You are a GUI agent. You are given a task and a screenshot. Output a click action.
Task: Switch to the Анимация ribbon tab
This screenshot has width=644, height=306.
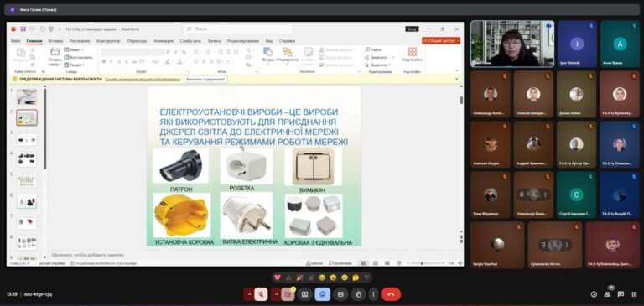163,41
